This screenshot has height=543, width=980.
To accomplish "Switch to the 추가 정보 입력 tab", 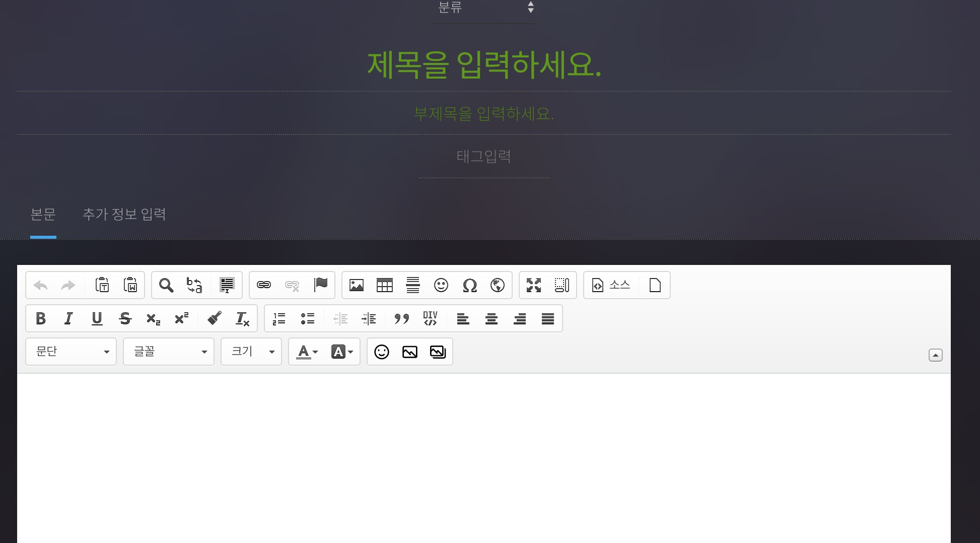I will point(124,214).
